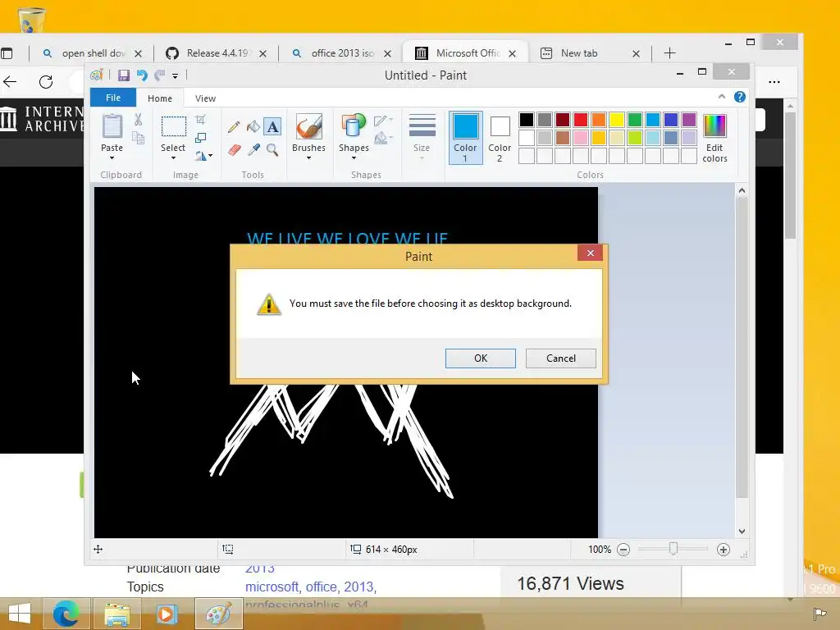Pick the red color swatch
This screenshot has height=630, width=840.
[581, 120]
